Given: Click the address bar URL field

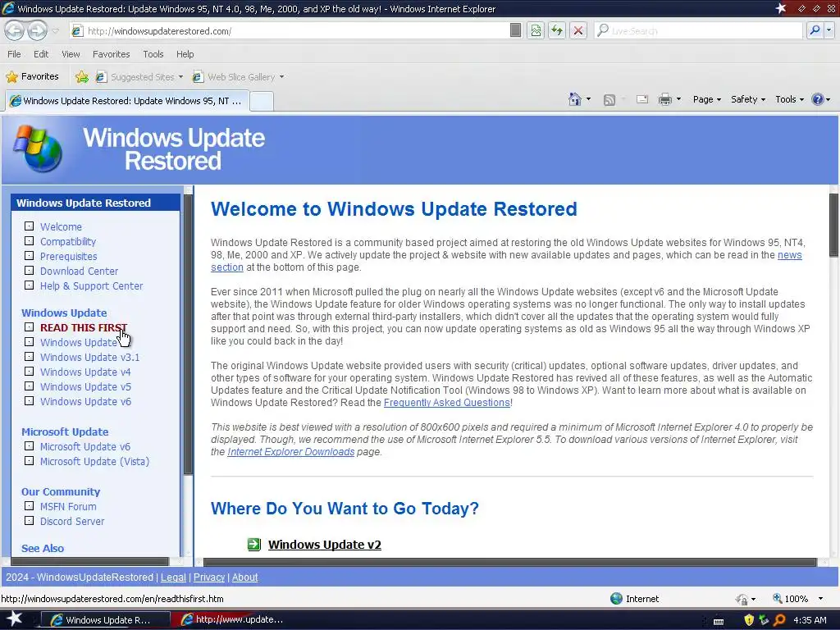Looking at the screenshot, I should (290, 31).
